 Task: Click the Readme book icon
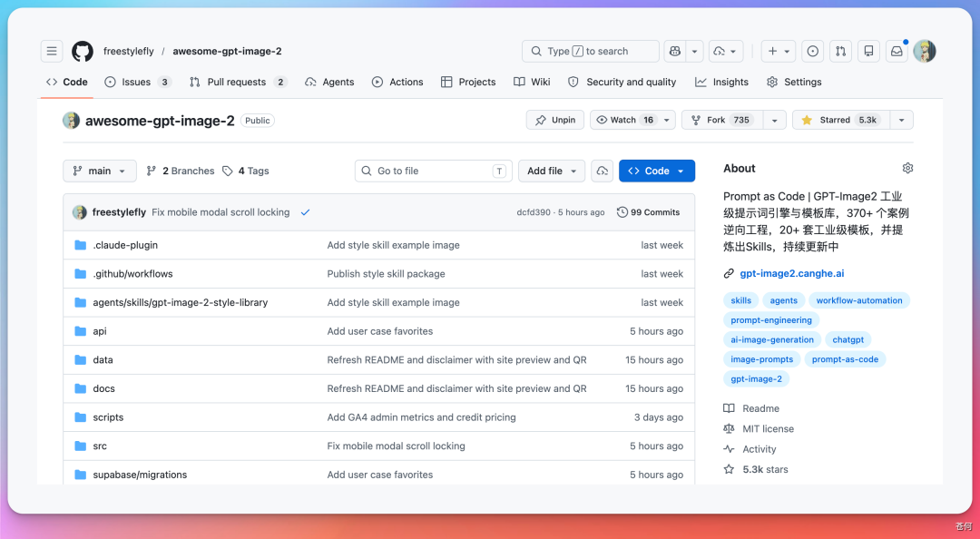point(729,408)
